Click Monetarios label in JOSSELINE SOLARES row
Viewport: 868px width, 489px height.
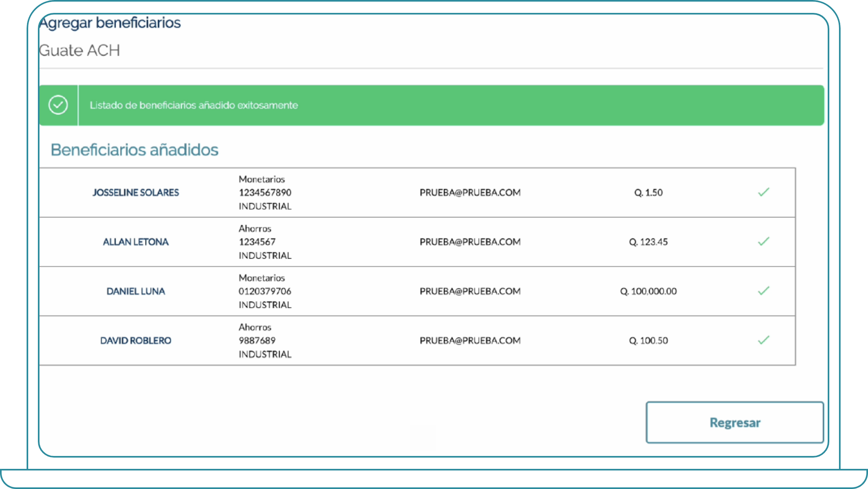click(262, 179)
